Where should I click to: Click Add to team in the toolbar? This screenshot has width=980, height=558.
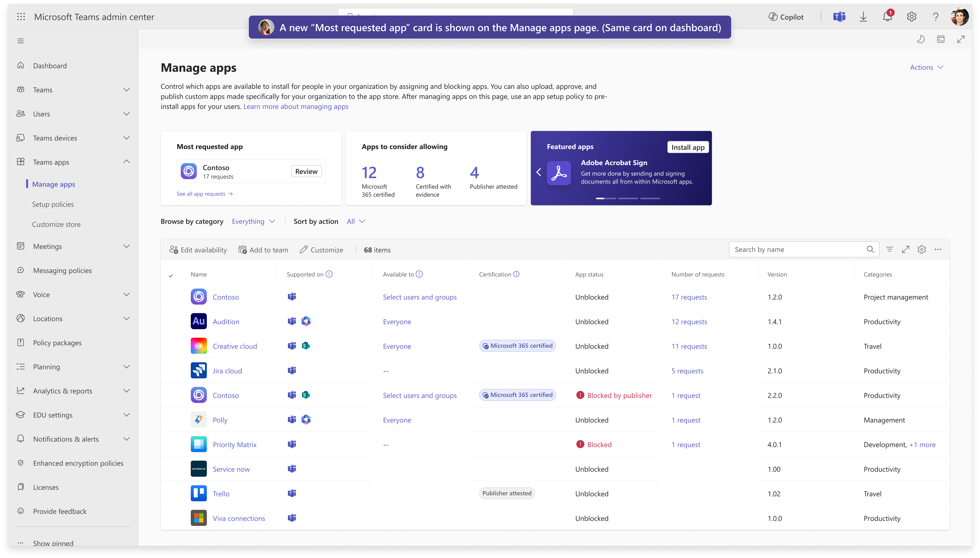263,250
